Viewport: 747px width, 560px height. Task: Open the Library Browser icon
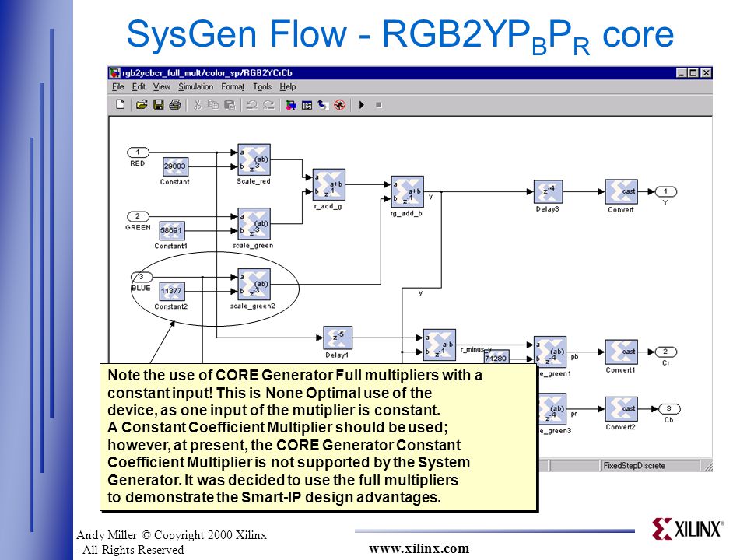click(x=291, y=105)
